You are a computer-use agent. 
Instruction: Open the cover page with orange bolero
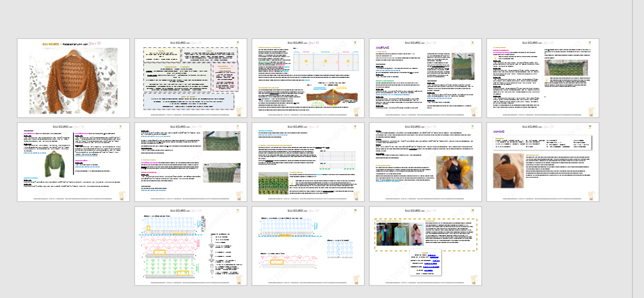(x=74, y=78)
